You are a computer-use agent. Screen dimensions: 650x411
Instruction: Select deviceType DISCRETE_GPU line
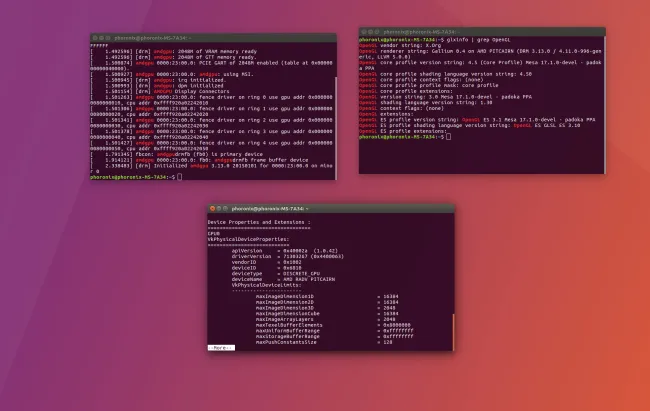pos(276,274)
